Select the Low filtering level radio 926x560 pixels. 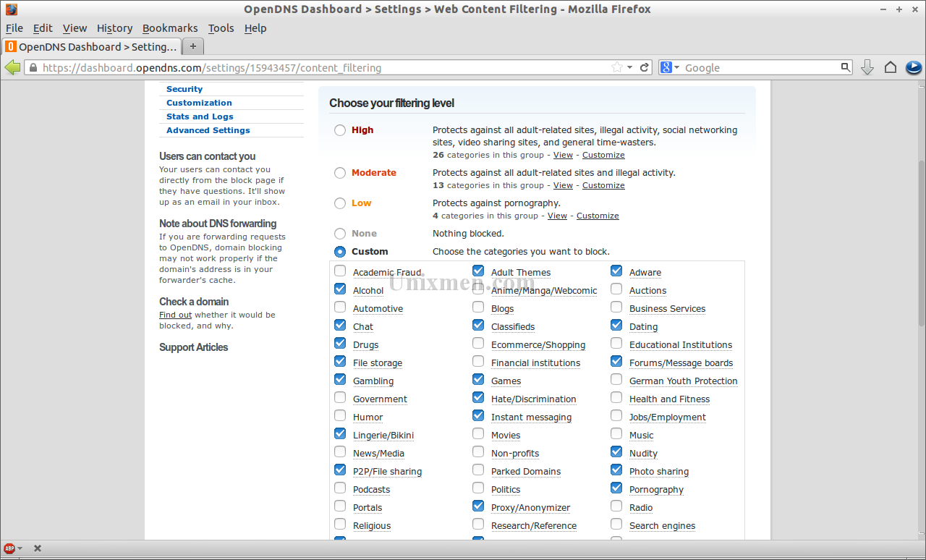340,203
